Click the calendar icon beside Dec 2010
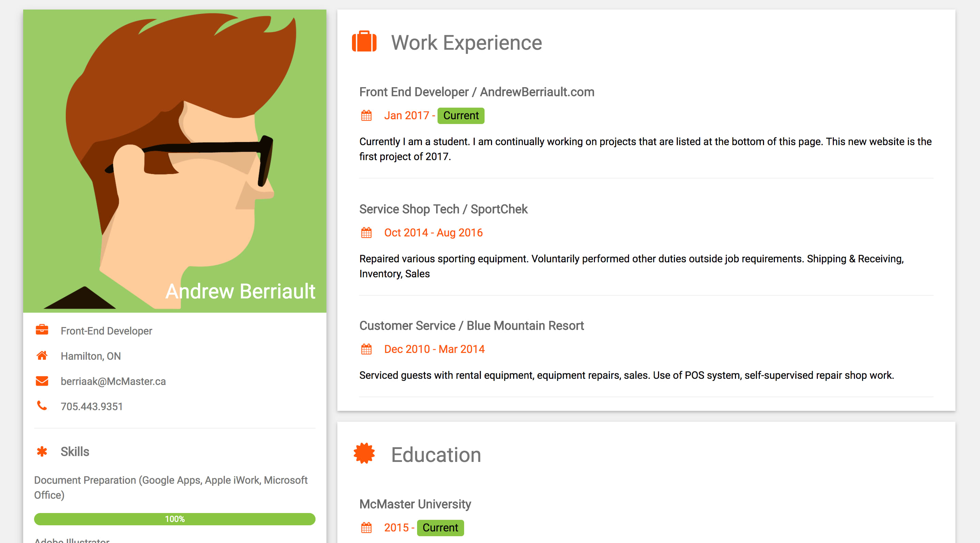This screenshot has width=980, height=543. (x=366, y=349)
